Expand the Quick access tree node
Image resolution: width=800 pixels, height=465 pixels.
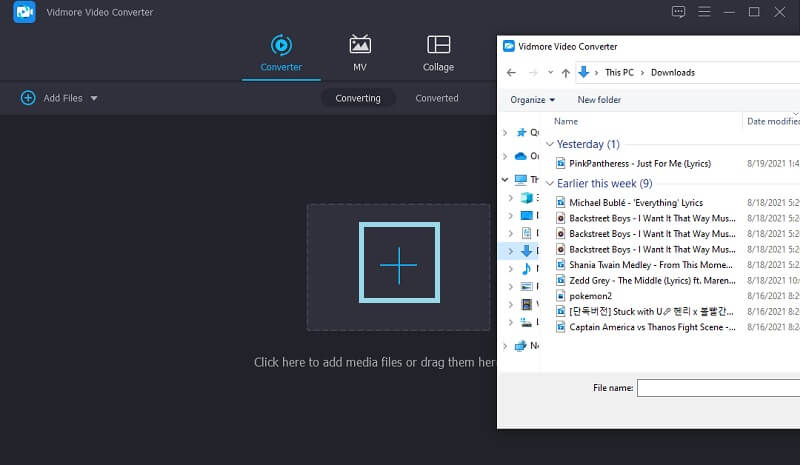coord(507,132)
